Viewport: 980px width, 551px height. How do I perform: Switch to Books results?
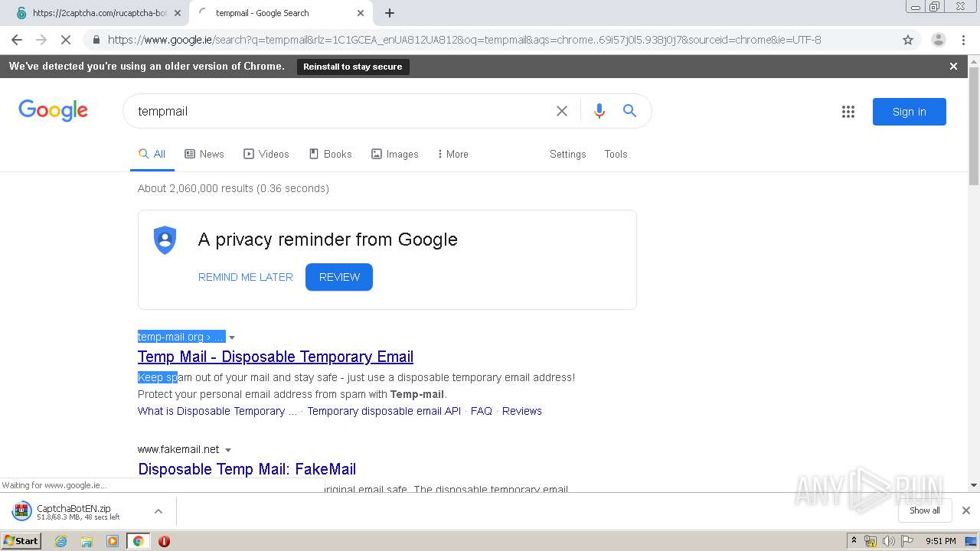click(331, 154)
